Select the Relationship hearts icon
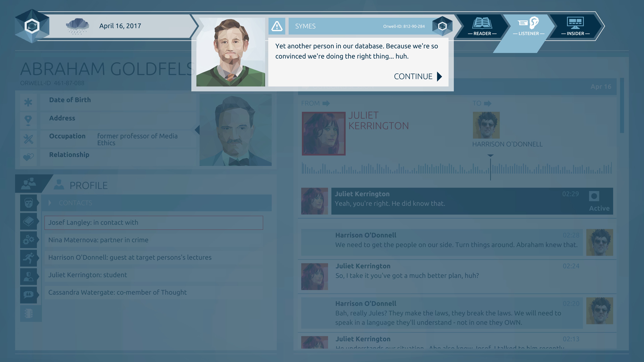644x362 pixels. click(x=28, y=157)
